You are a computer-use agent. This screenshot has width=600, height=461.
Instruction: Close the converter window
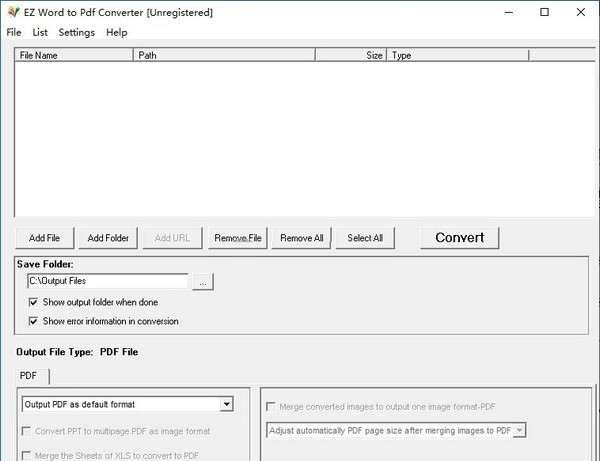(580, 12)
